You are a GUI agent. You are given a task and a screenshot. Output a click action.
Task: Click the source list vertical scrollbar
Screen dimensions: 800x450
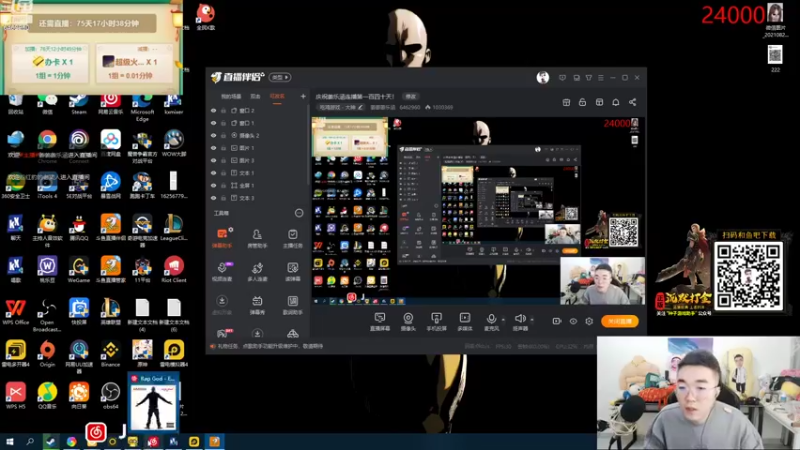click(x=308, y=145)
